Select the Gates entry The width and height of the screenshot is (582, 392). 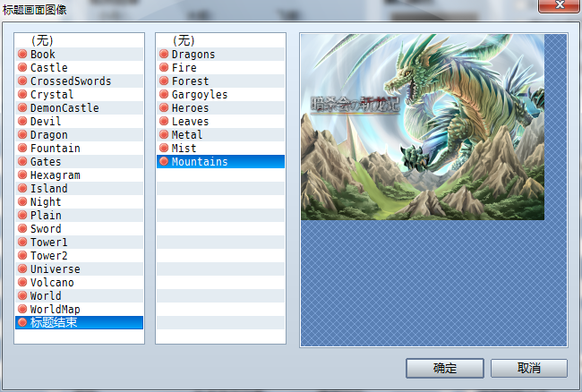(x=79, y=161)
